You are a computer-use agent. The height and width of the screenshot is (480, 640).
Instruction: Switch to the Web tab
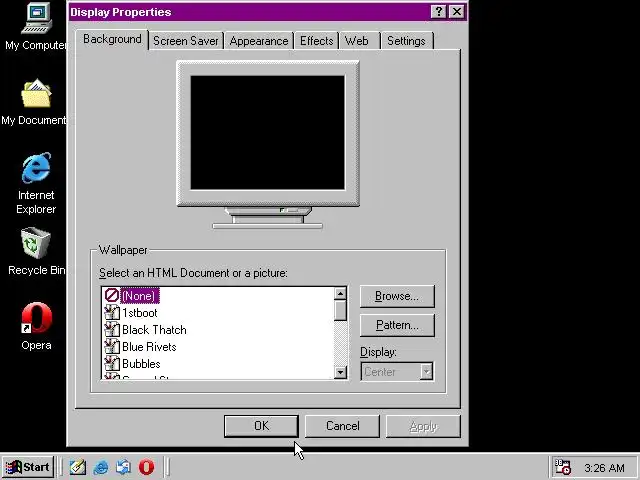(x=360, y=41)
